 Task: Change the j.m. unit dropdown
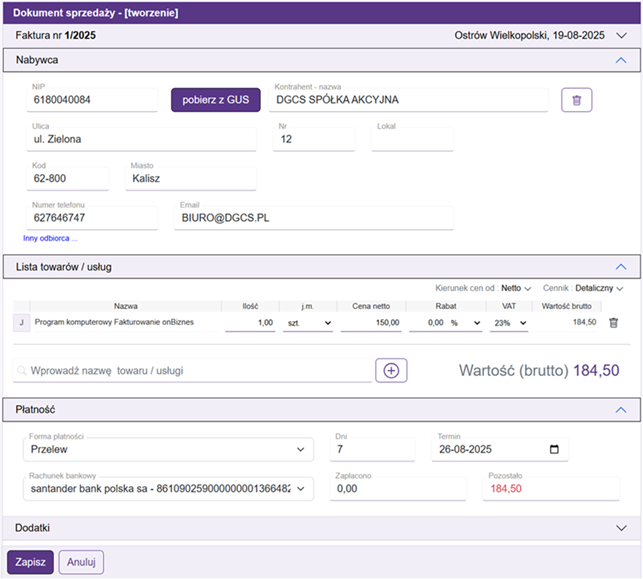tap(307, 323)
